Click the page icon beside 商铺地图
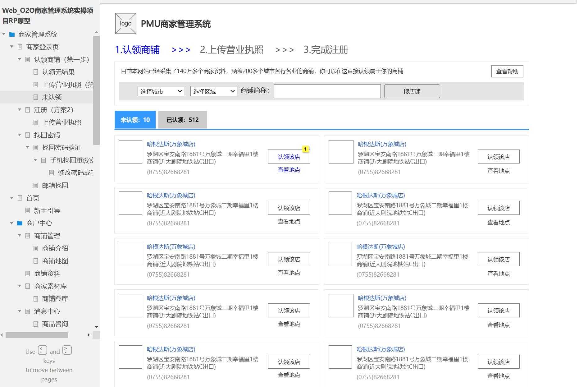 [36, 261]
